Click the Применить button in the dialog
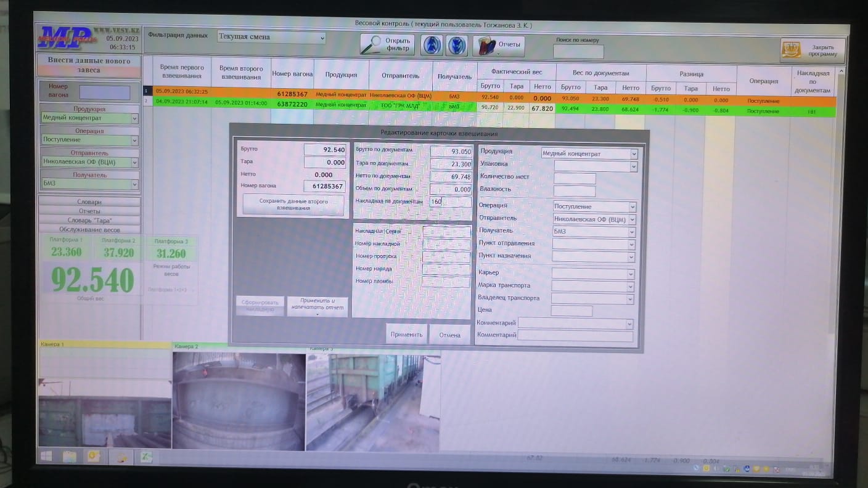The image size is (868, 488). coord(407,335)
